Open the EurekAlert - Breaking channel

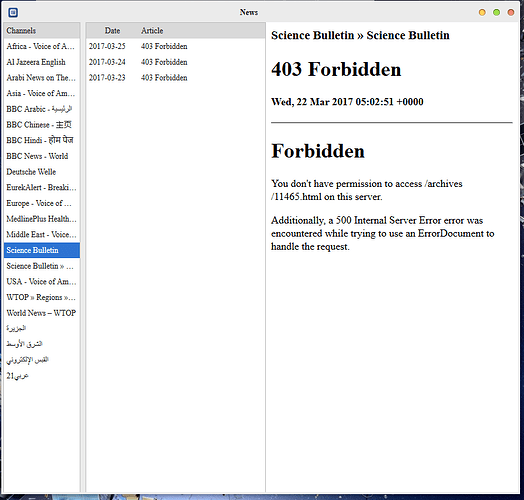(x=42, y=188)
